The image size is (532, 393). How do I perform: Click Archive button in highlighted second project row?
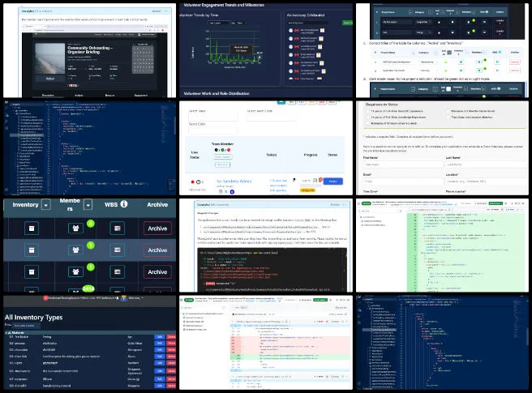157,250
